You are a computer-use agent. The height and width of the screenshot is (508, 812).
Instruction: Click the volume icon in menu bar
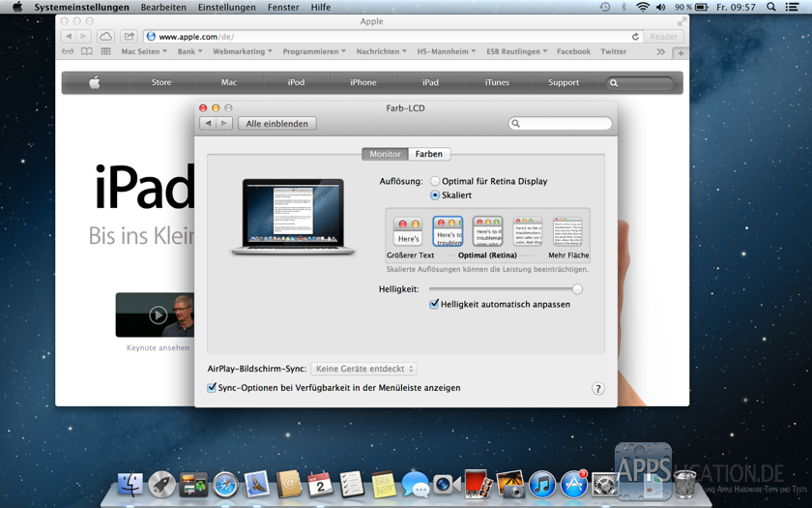tap(661, 7)
